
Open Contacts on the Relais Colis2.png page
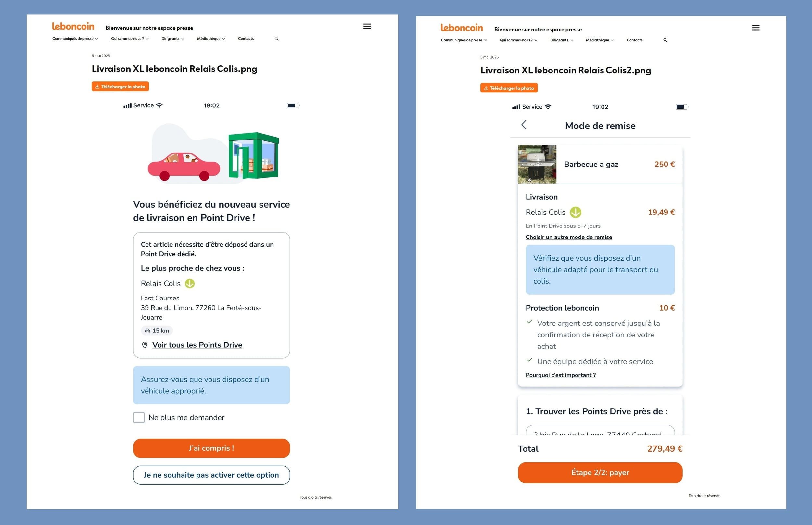tap(634, 40)
